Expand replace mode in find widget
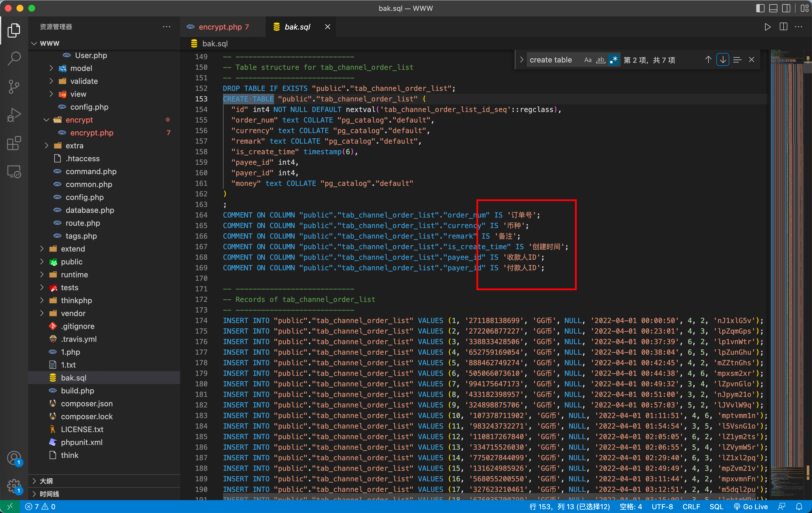 click(521, 60)
